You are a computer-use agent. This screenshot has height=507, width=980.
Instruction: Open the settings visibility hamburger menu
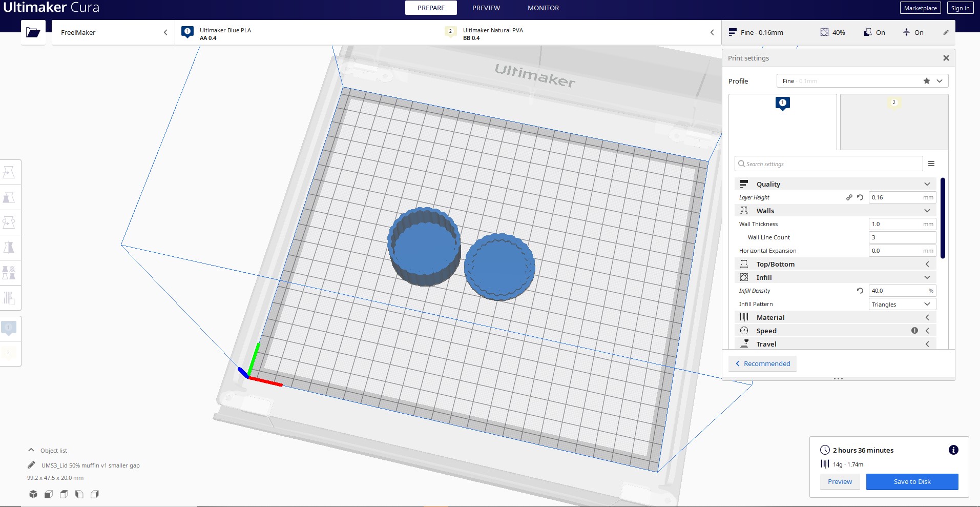(x=931, y=164)
